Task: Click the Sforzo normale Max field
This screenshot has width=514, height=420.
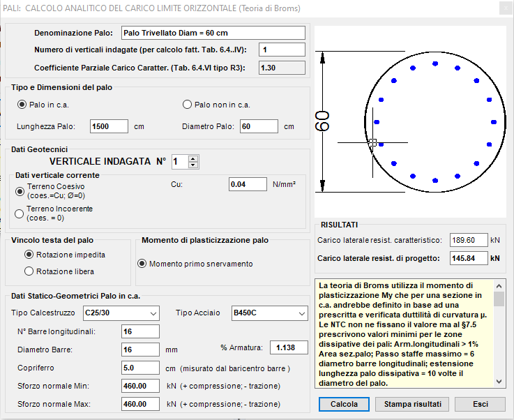Action: click(140, 404)
